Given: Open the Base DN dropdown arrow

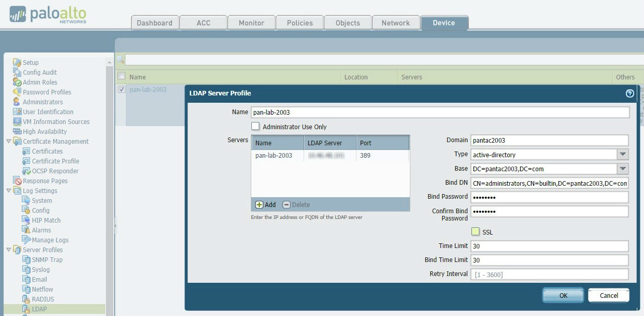Looking at the screenshot, I should tap(623, 169).
